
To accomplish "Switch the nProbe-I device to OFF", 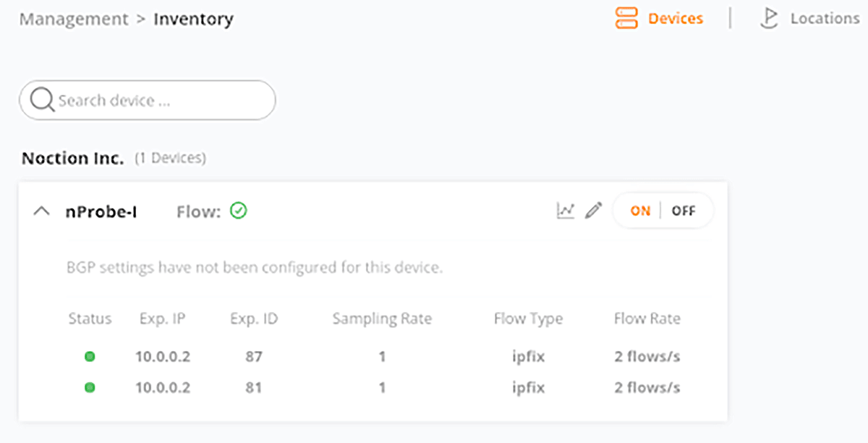I will tap(684, 211).
